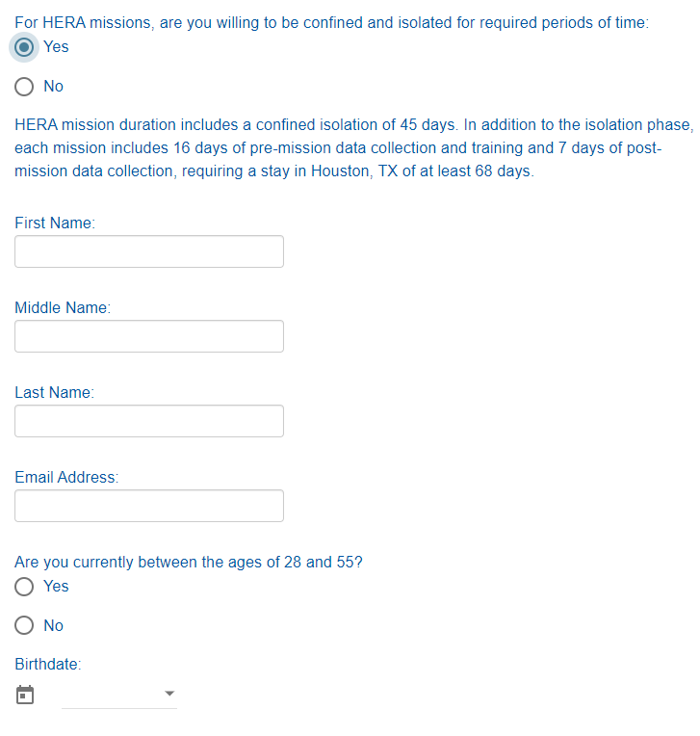
Task: Click the ages 28 and 55 question text
Action: pos(189,563)
